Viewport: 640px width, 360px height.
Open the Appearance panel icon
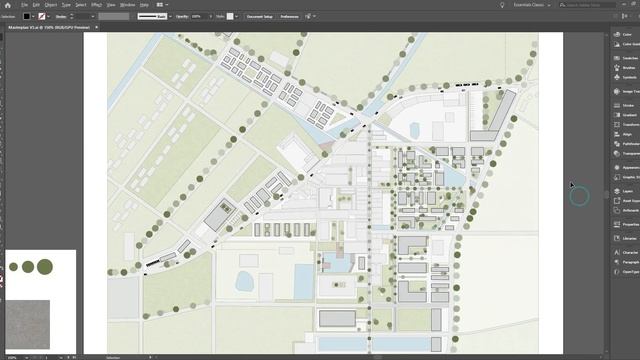617,167
